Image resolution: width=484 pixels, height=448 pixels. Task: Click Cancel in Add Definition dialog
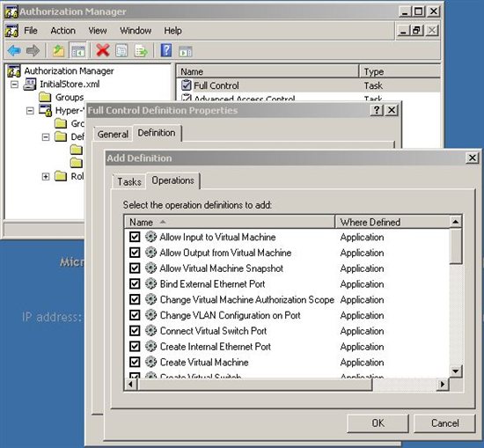444,423
